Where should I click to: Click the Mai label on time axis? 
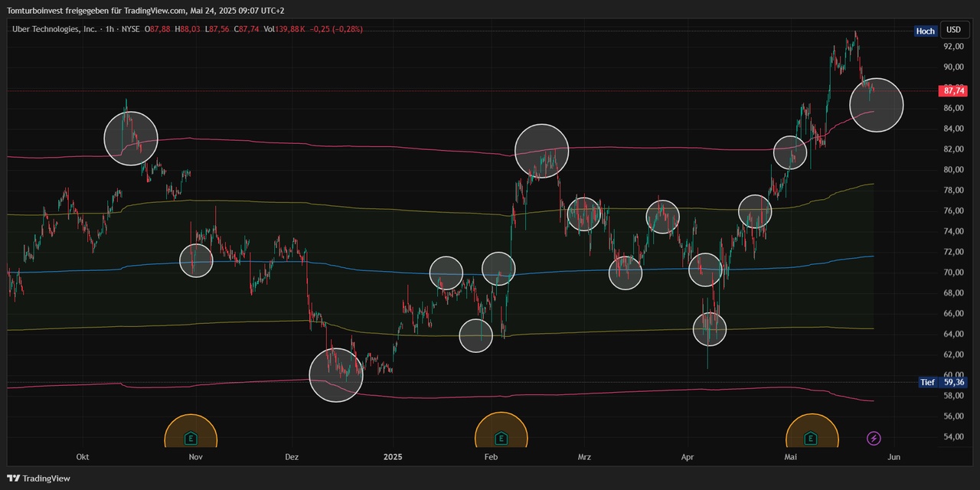coord(791,457)
